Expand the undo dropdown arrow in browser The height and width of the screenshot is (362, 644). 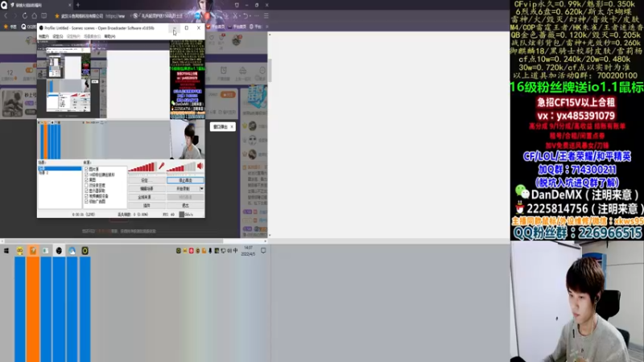(250, 16)
